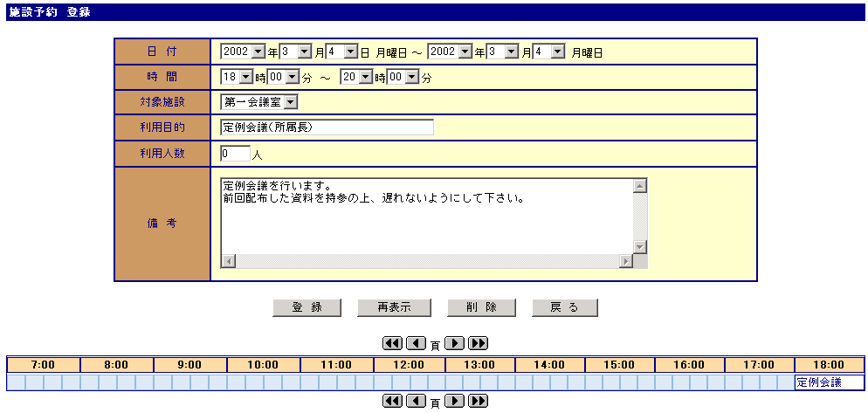Click the remarks horizontal scrollbar right arrow

click(626, 261)
